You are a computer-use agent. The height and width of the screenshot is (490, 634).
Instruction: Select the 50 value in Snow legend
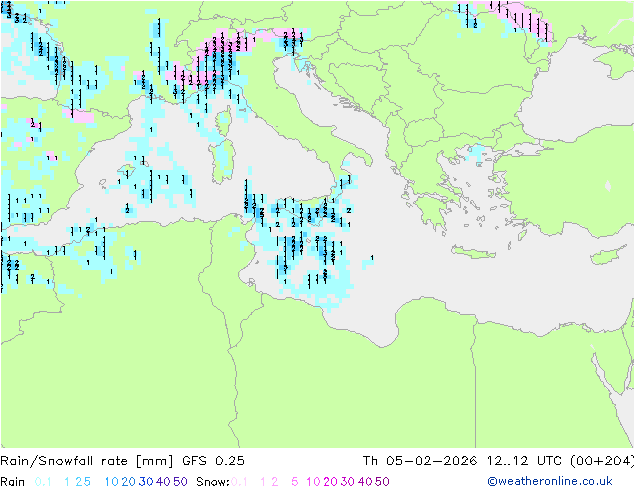[382, 482]
